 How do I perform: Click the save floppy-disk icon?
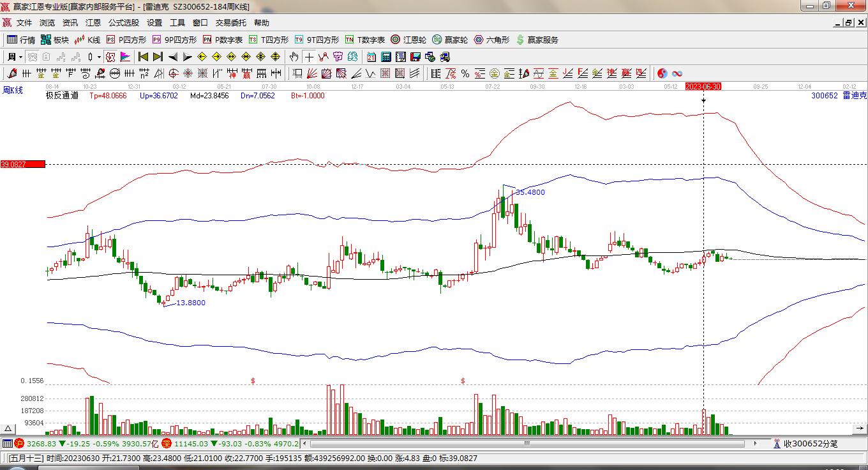pyautogui.click(x=415, y=57)
